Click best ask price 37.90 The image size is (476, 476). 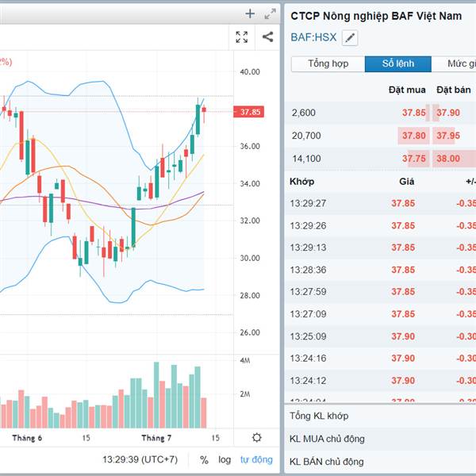(447, 113)
